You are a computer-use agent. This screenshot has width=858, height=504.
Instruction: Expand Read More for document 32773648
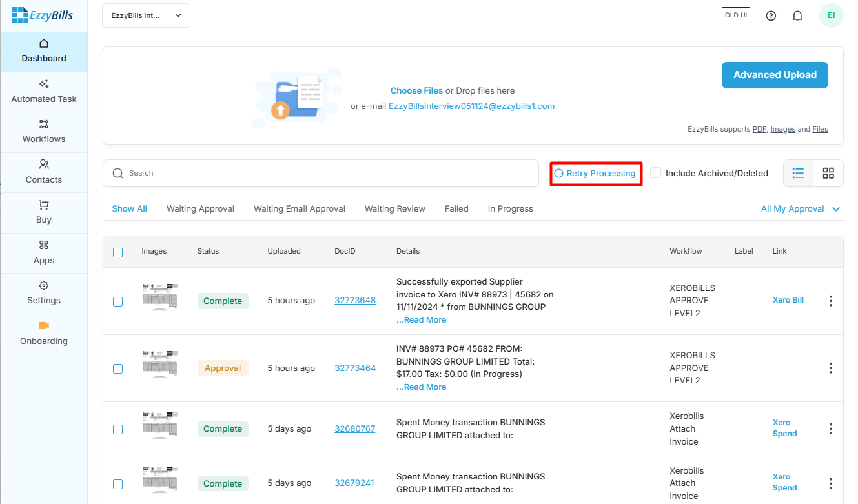coord(421,320)
